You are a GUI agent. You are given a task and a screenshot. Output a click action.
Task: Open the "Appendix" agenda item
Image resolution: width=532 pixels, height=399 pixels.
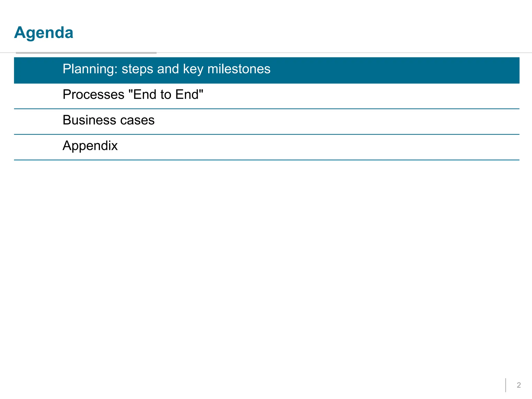click(267, 147)
